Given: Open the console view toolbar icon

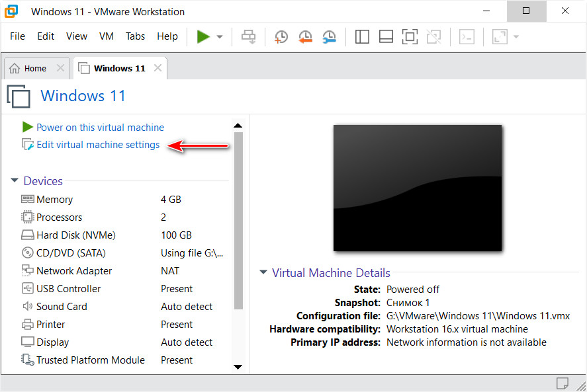Looking at the screenshot, I should (467, 36).
